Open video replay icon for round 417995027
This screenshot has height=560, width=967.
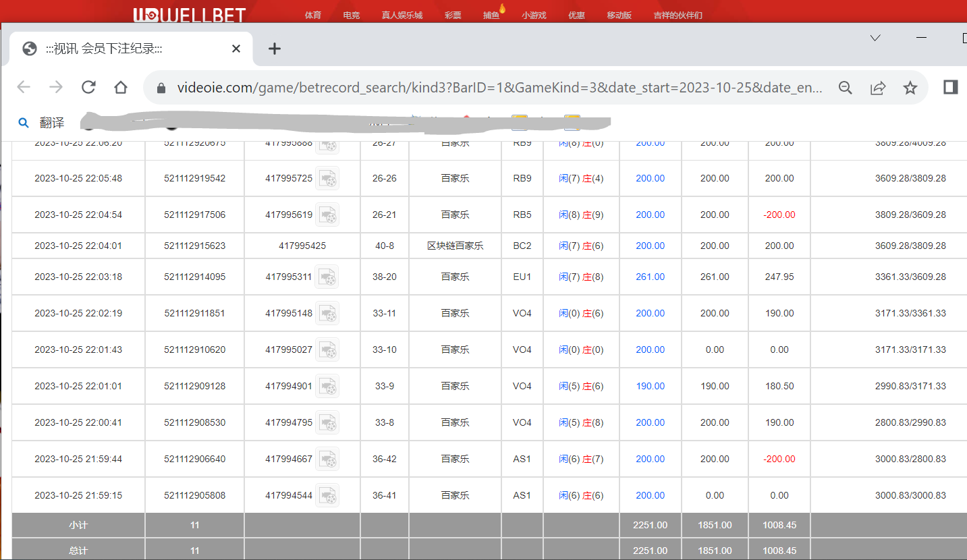(327, 349)
